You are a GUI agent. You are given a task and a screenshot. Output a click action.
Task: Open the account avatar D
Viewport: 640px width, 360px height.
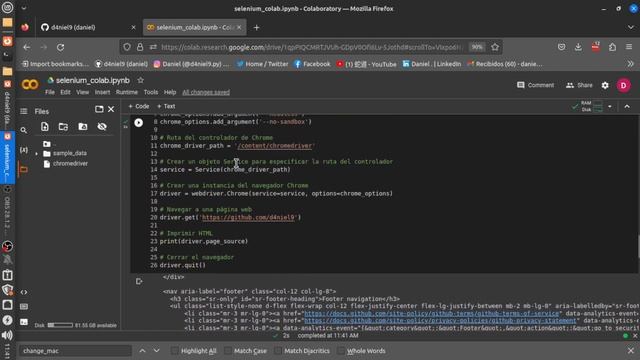[x=623, y=85]
